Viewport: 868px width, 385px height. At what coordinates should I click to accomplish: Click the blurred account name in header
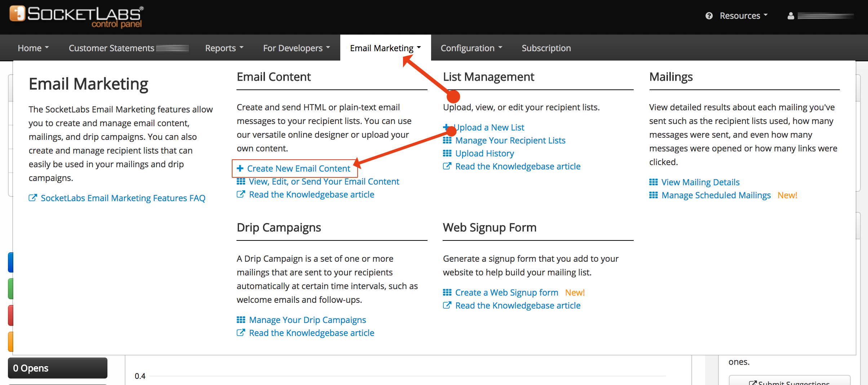825,16
